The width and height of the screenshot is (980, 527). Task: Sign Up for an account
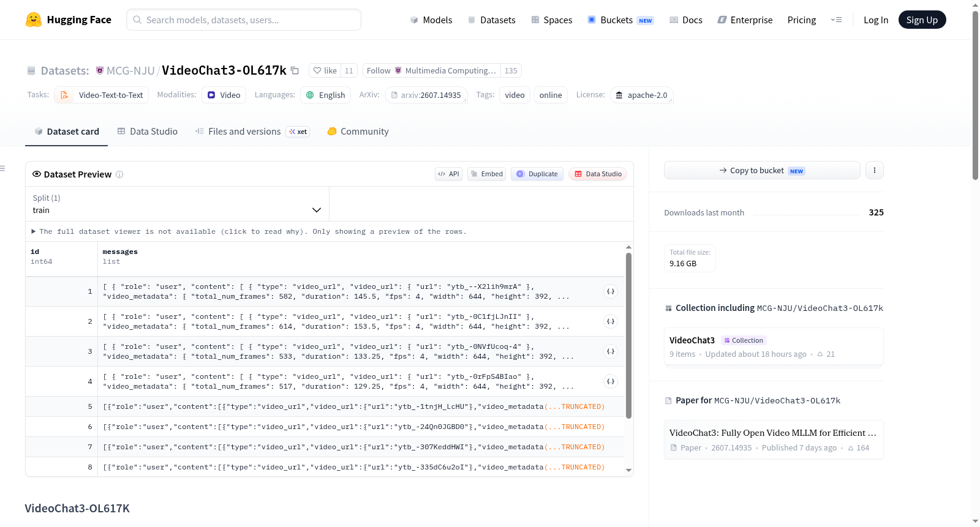[x=922, y=20]
